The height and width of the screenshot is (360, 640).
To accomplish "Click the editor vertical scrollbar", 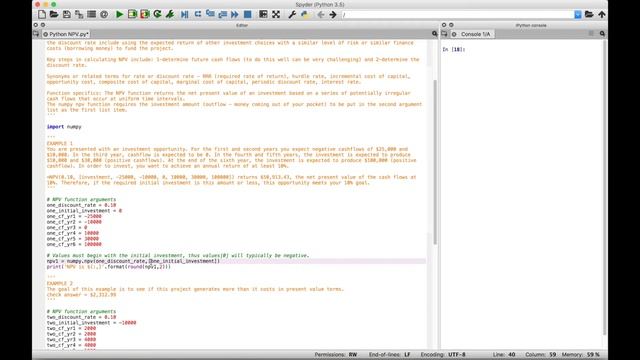I will [x=435, y=162].
